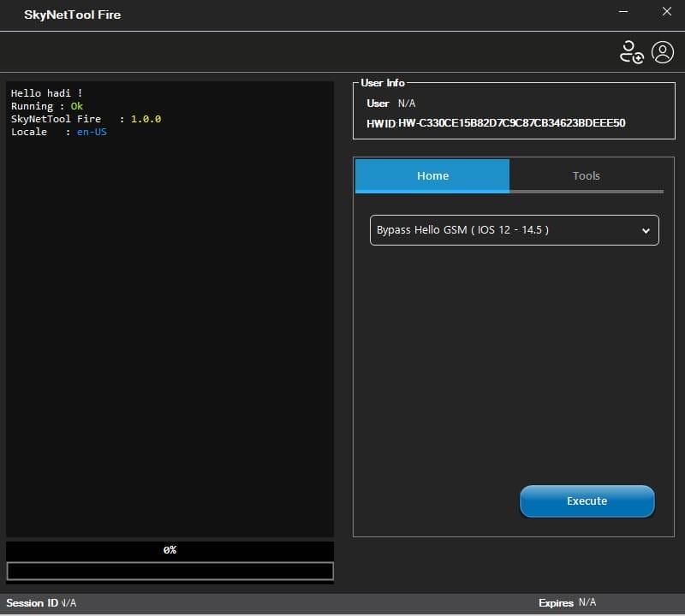Image resolution: width=685 pixels, height=616 pixels.
Task: Open the Bypass Hello GSM dropdown
Action: tap(514, 230)
